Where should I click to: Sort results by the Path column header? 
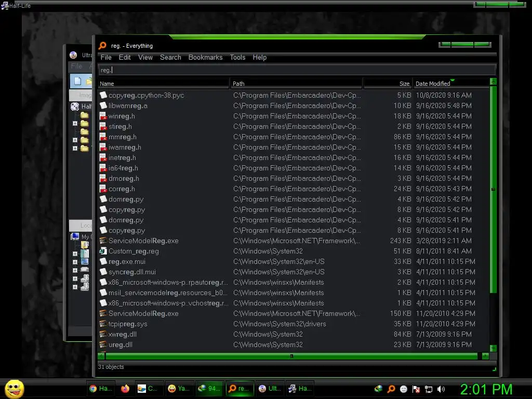(296, 84)
